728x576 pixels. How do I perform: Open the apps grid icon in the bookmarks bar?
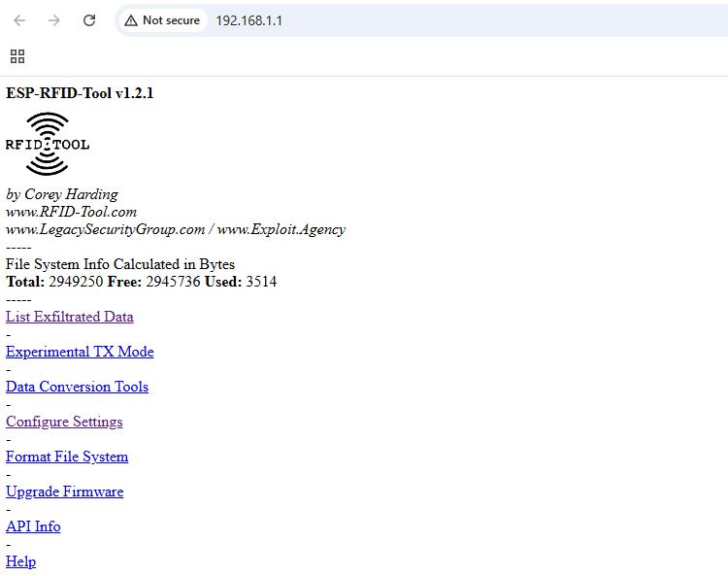tap(17, 56)
